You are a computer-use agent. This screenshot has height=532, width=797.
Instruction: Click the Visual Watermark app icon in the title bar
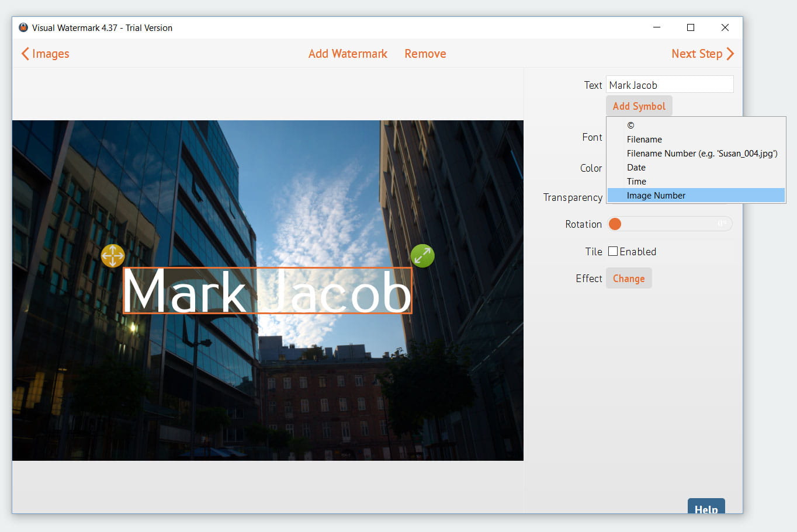tap(23, 27)
